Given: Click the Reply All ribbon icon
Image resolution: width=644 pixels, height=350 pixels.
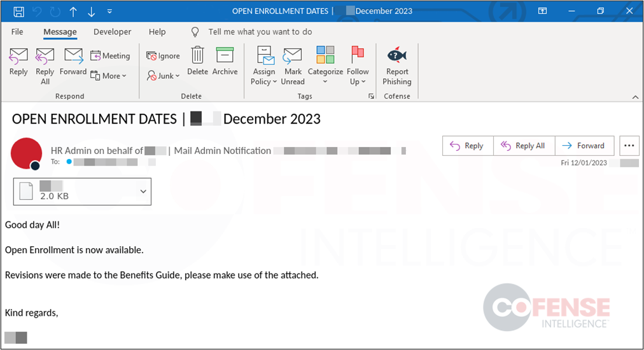Looking at the screenshot, I should coord(45,66).
